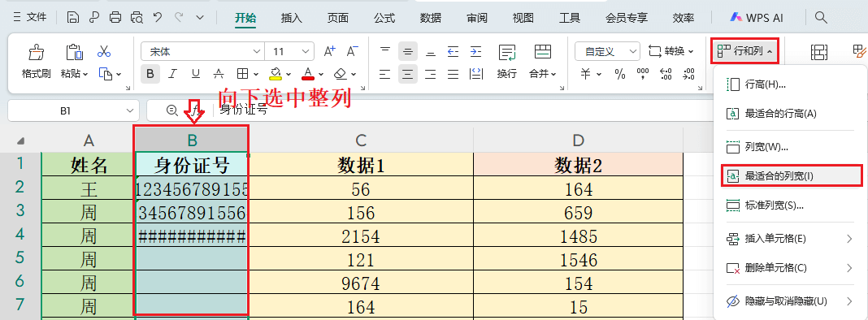The width and height of the screenshot is (868, 320).
Task: Click the Format Painter (格式刷) icon
Action: [37, 53]
